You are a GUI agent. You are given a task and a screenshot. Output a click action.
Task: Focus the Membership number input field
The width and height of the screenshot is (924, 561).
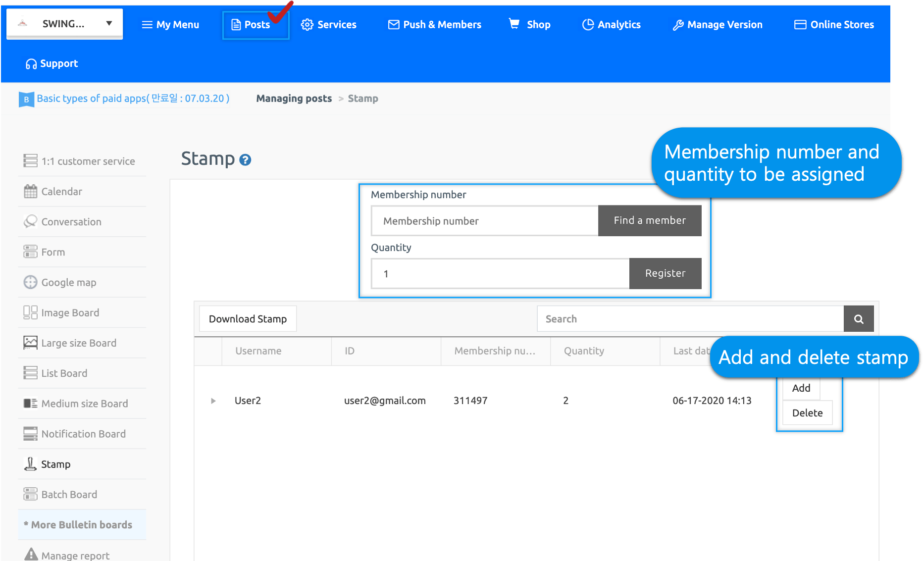click(x=484, y=221)
